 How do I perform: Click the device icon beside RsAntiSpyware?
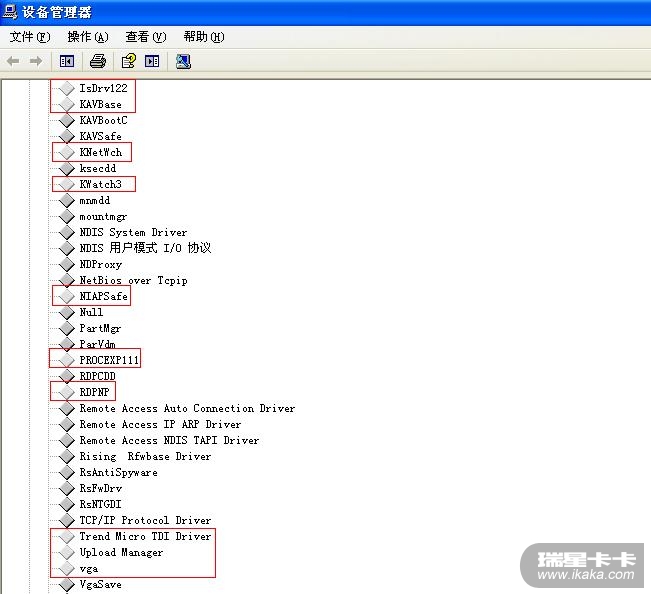[x=66, y=472]
